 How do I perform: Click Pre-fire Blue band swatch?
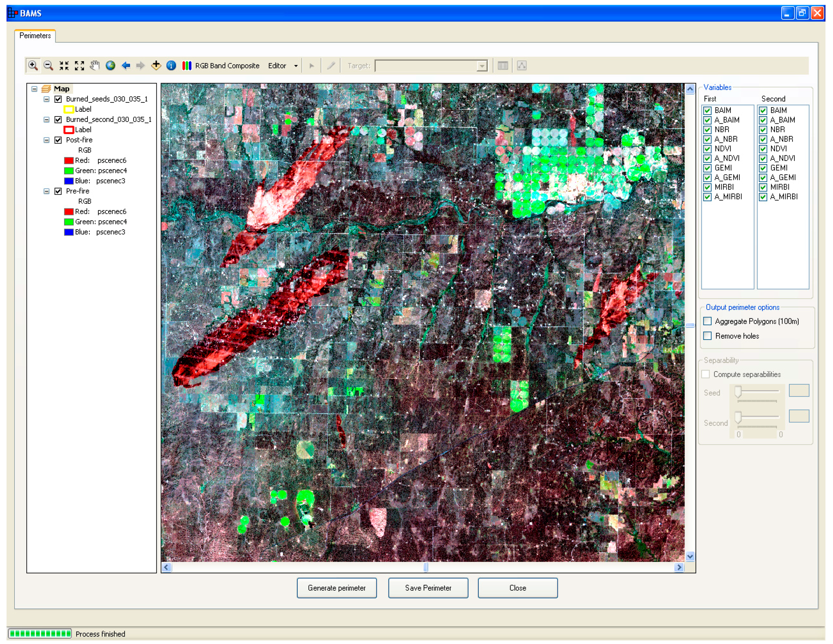[69, 232]
